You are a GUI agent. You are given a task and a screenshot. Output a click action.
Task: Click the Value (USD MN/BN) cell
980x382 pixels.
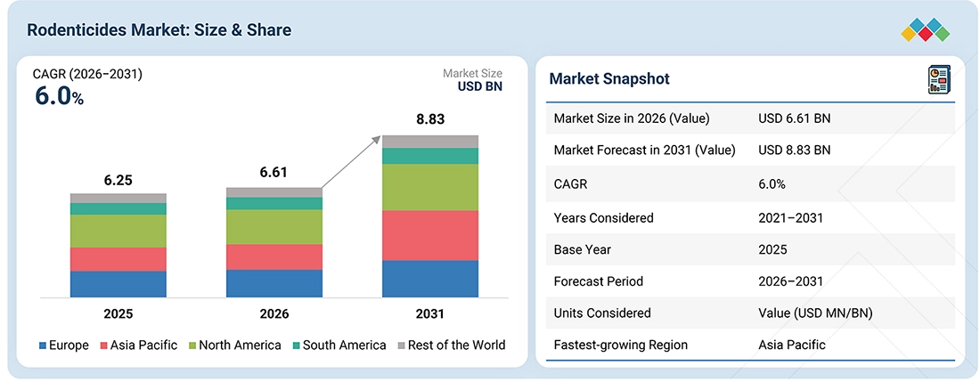point(815,313)
